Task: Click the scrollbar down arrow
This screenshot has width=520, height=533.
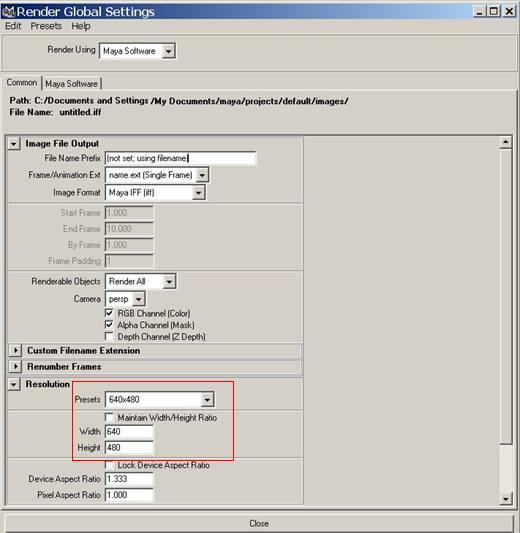Action: (505, 499)
